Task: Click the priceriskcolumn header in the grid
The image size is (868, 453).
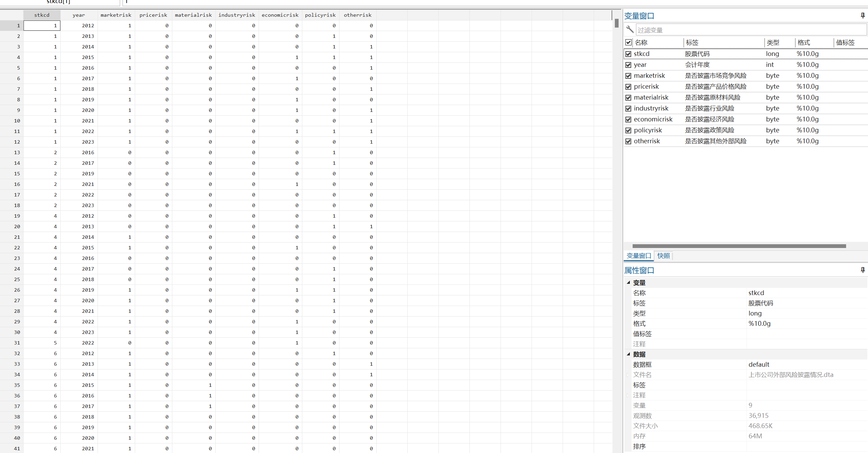Action: 153,15
